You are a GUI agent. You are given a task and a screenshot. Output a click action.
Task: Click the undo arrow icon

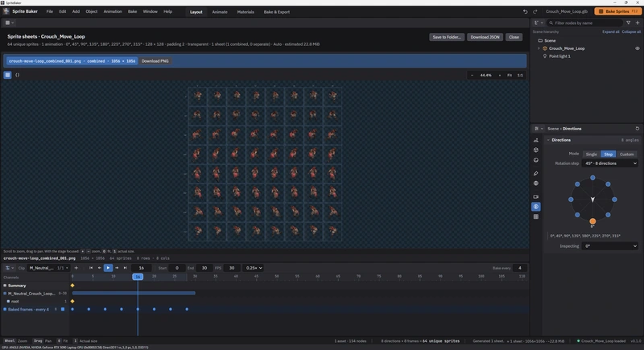(525, 11)
